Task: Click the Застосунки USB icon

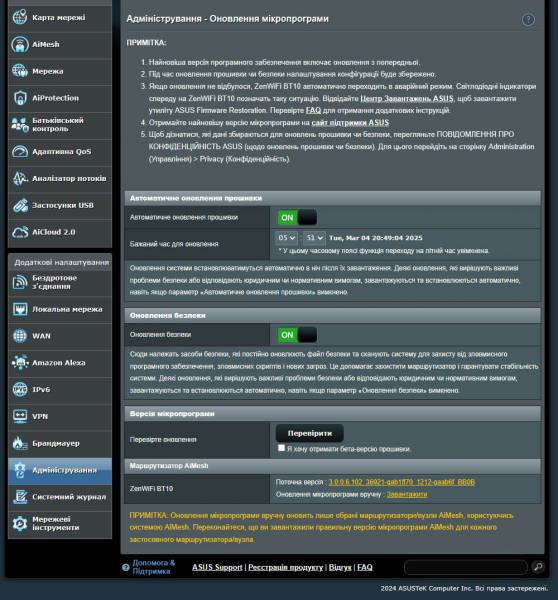Action: [20, 205]
